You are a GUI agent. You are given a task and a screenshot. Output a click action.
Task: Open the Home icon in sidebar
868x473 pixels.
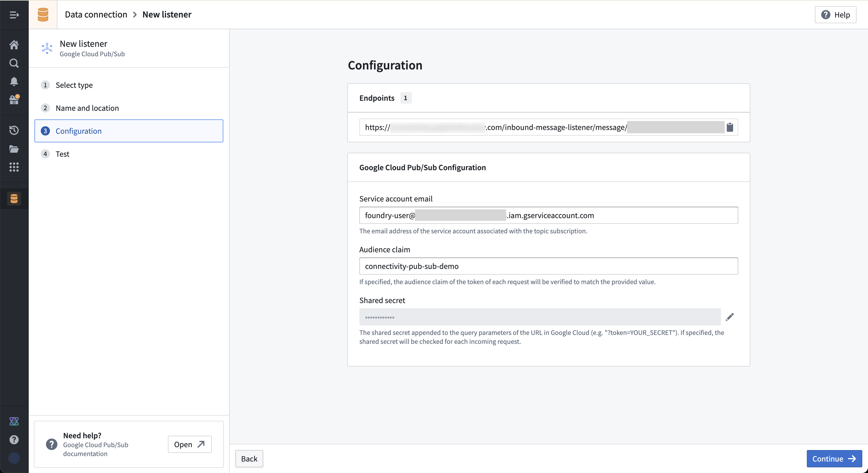point(14,44)
